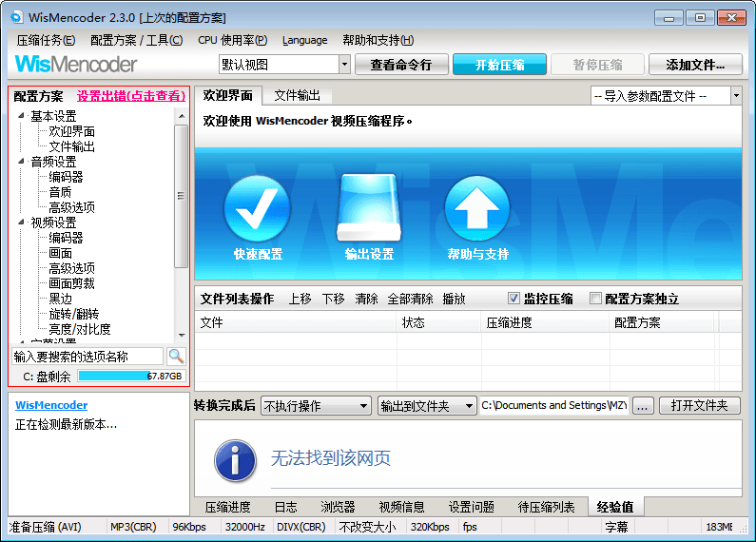Select 音质 tree item
This screenshot has width=756, height=542.
(60, 192)
